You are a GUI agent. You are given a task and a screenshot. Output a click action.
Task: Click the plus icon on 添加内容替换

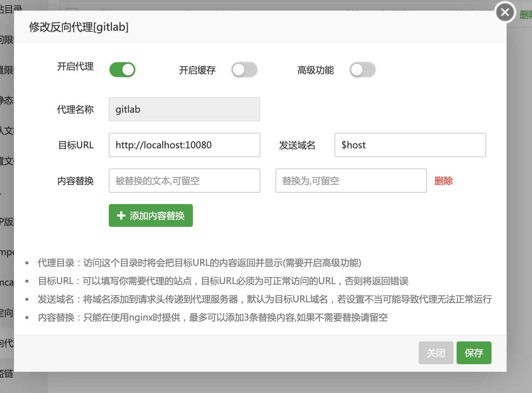tap(121, 215)
